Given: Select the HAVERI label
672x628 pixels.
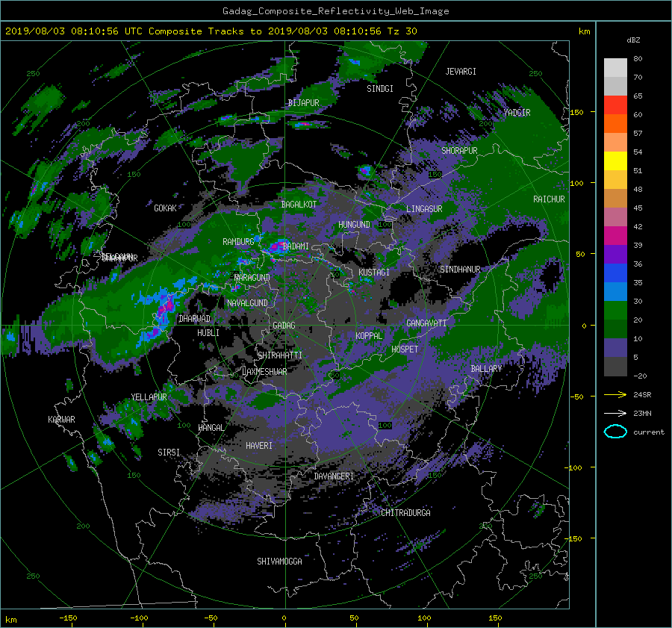Looking at the screenshot, I should coord(259,446).
